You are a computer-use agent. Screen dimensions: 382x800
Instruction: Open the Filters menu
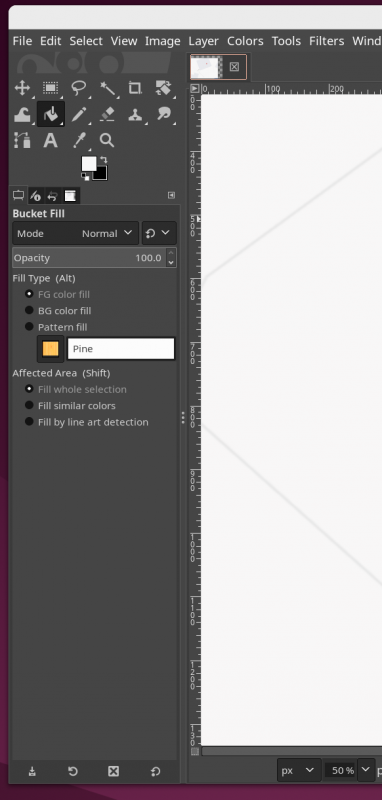326,41
